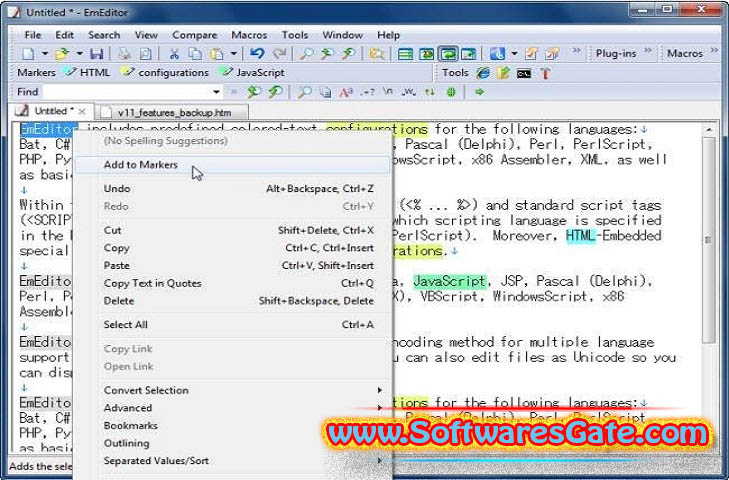Choose Select All in the context menu
The height and width of the screenshot is (480, 729).
[x=232, y=325]
